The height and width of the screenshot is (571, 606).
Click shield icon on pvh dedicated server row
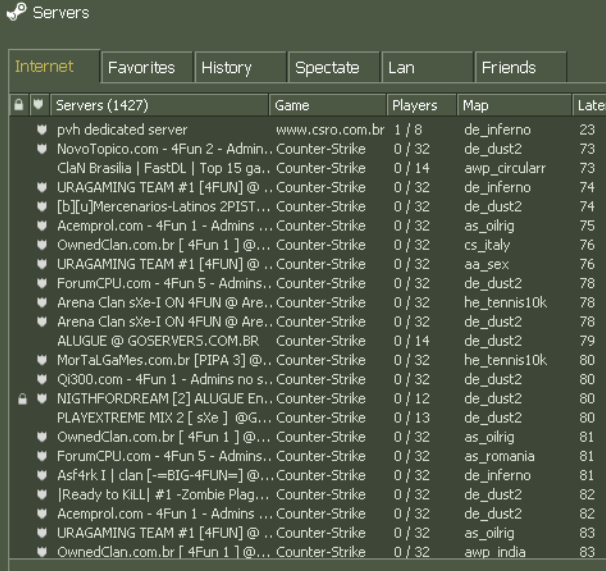pos(41,130)
